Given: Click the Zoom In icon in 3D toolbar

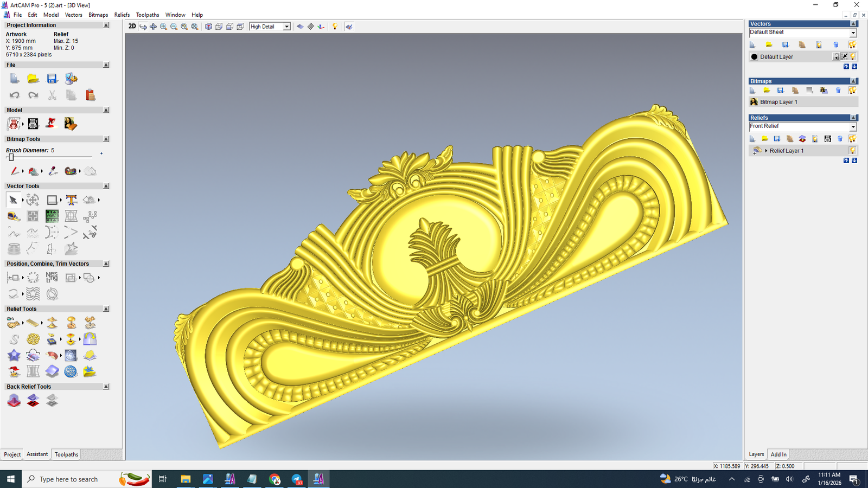Looking at the screenshot, I should click(163, 27).
